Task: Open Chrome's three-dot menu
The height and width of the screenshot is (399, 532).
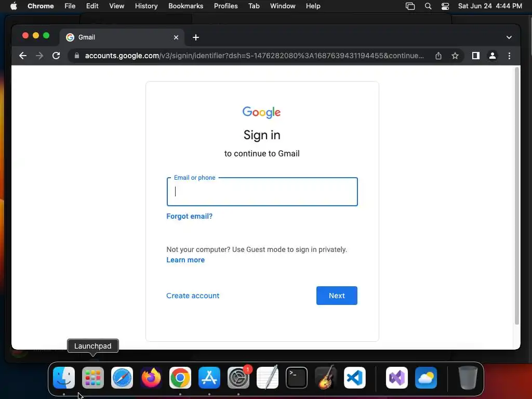Action: point(509,56)
